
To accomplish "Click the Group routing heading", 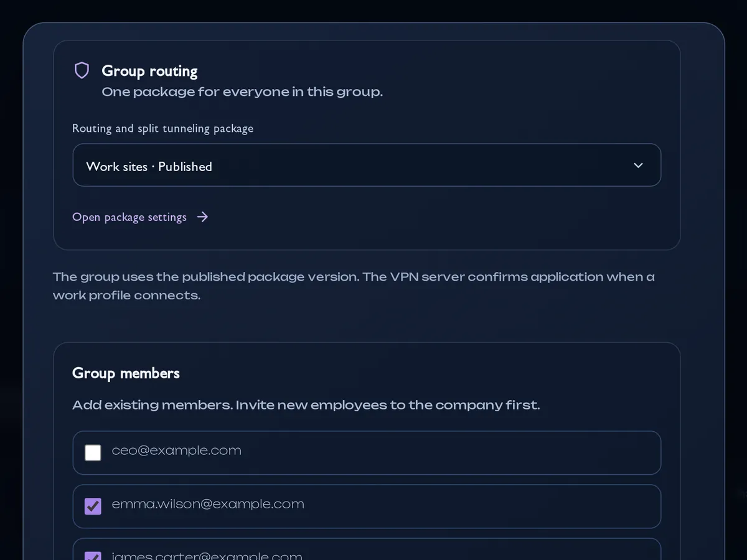I will (149, 71).
